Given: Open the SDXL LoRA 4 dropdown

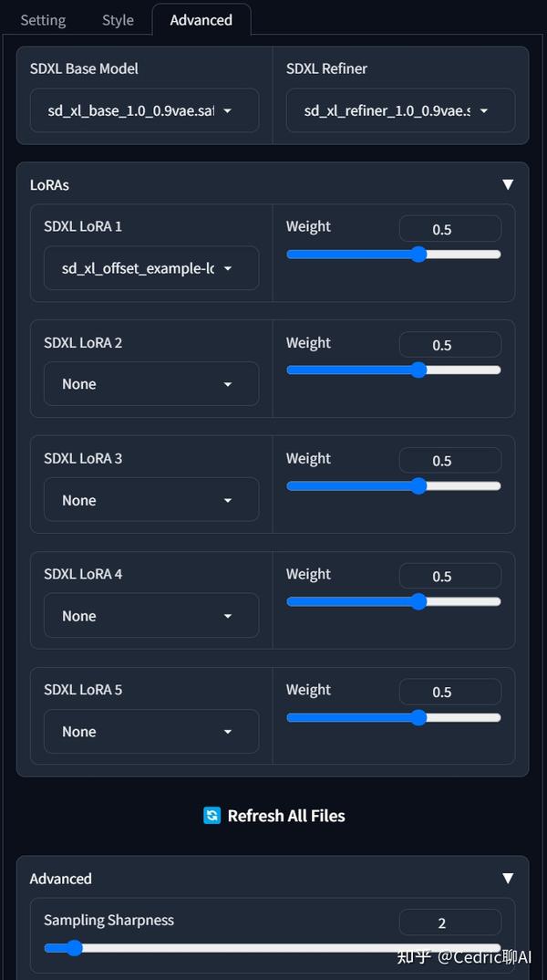Looking at the screenshot, I should click(151, 616).
